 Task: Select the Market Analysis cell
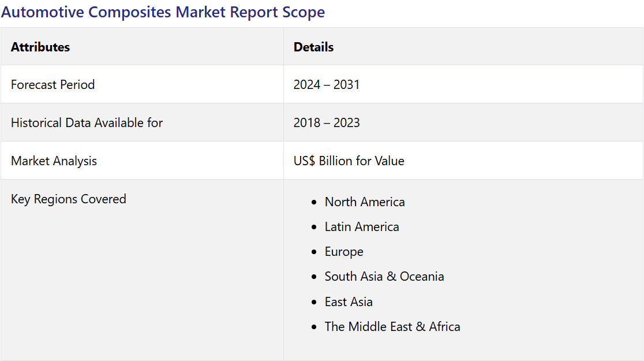(x=54, y=161)
